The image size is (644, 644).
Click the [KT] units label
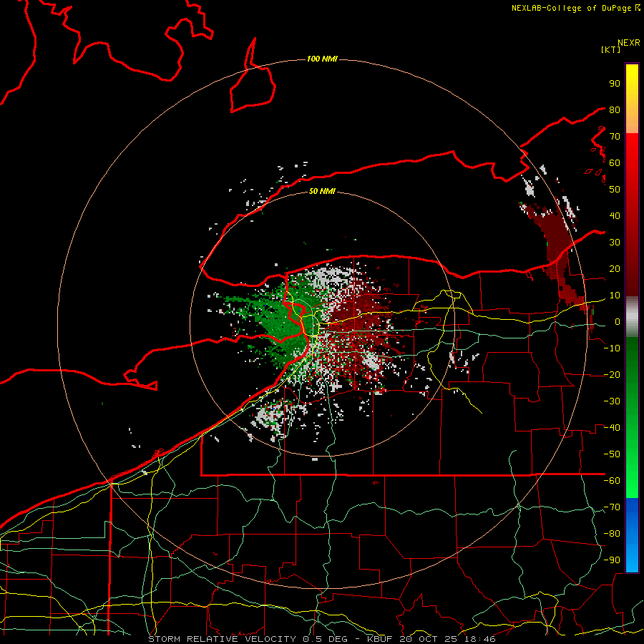pos(611,49)
